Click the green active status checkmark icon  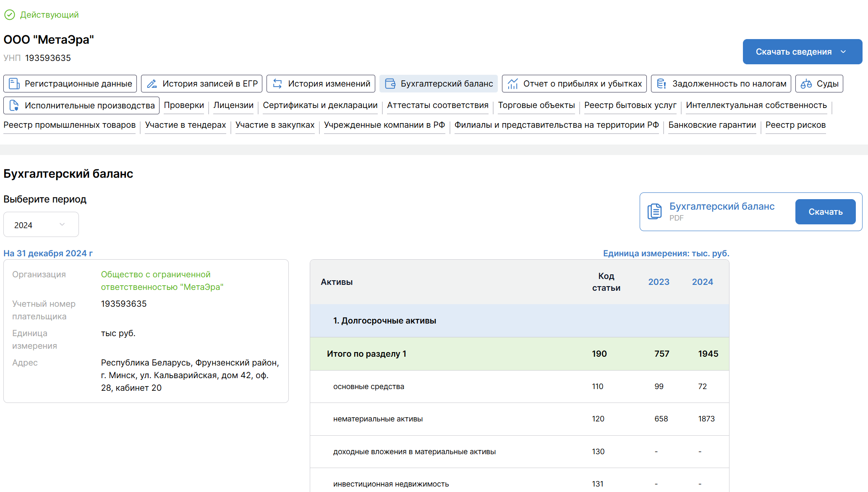[9, 15]
